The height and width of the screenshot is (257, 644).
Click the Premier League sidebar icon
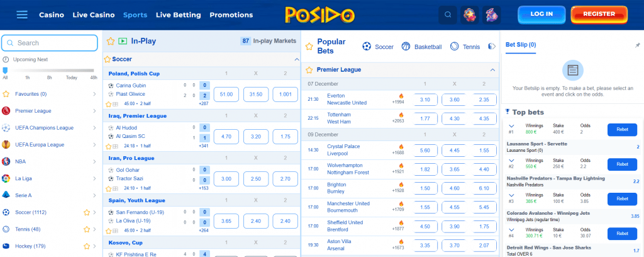6,111
